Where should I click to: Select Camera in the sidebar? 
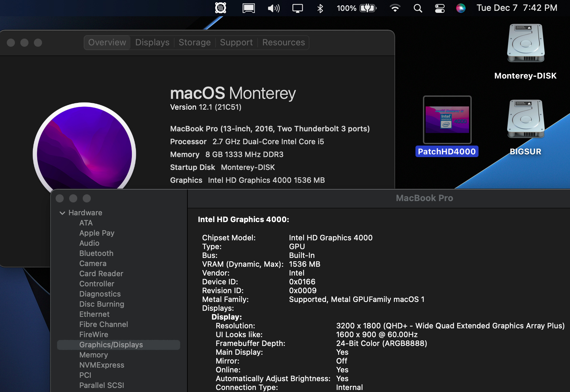(93, 263)
